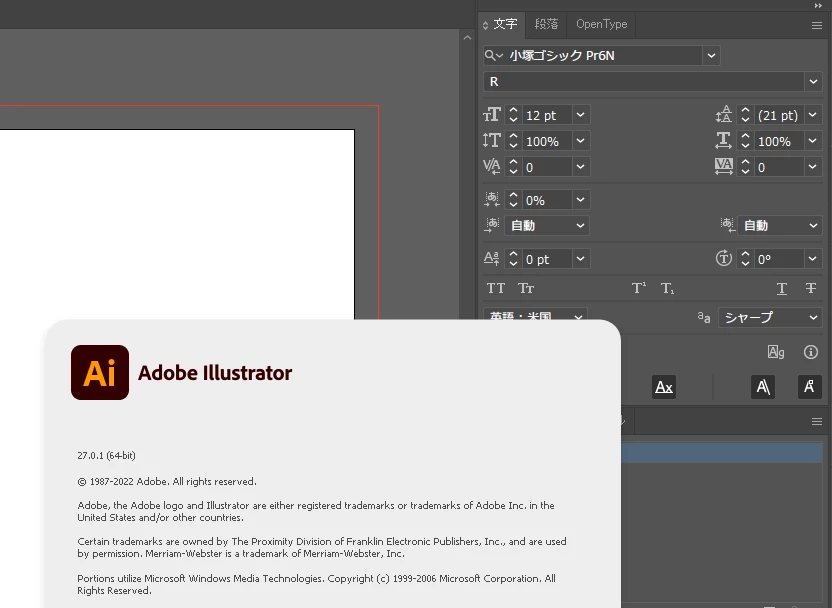832x608 pixels.
Task: Click the info circle icon
Action: tap(811, 352)
